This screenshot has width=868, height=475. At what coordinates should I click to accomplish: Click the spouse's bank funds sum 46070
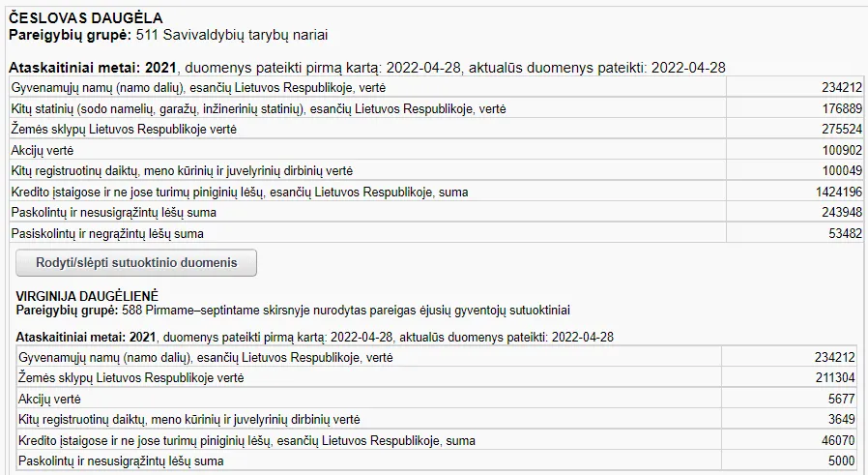pos(838,440)
